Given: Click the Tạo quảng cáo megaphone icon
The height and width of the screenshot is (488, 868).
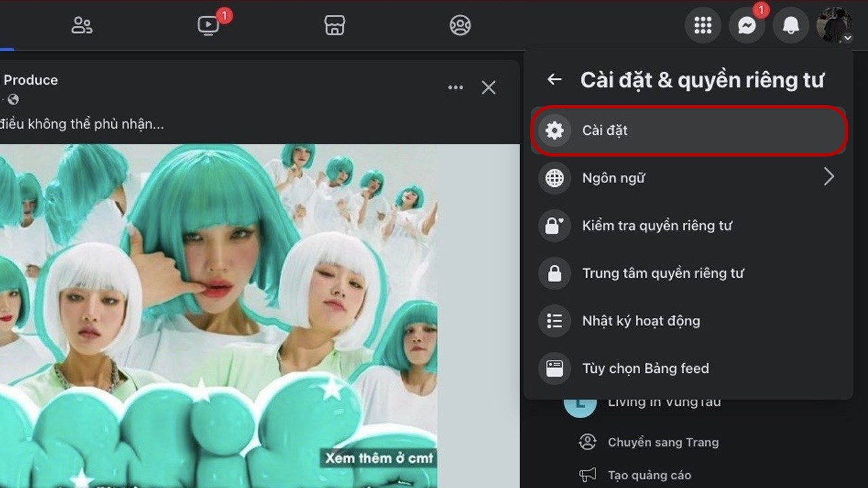Looking at the screenshot, I should point(587,475).
